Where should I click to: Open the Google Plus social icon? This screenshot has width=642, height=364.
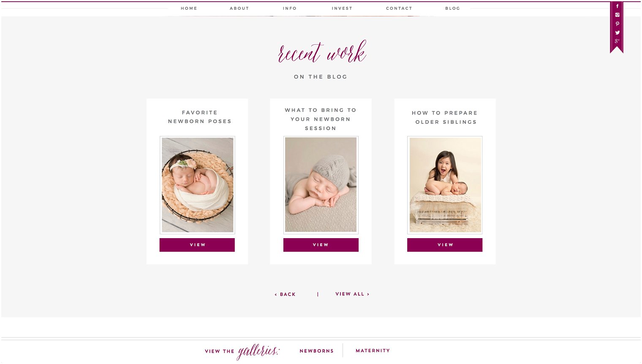[x=617, y=41]
